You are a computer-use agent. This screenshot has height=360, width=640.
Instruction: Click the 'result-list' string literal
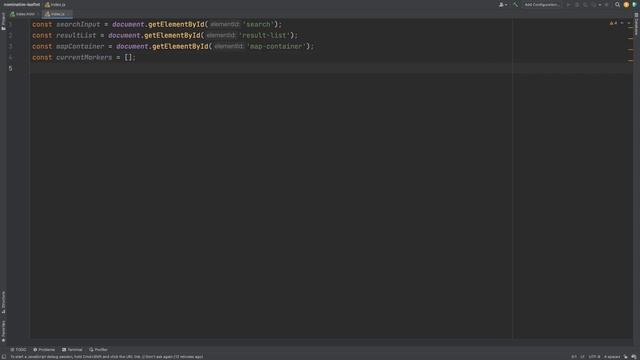coord(264,36)
